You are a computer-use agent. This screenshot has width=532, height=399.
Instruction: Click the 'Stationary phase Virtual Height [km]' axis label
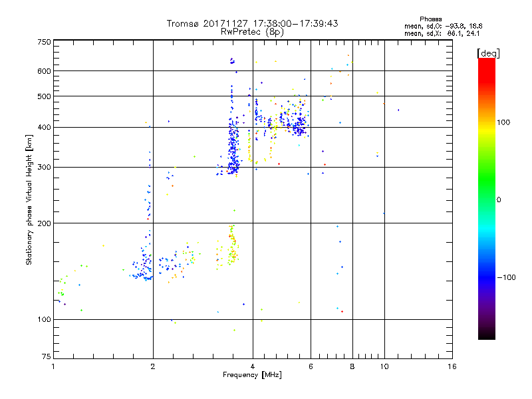[29, 199]
